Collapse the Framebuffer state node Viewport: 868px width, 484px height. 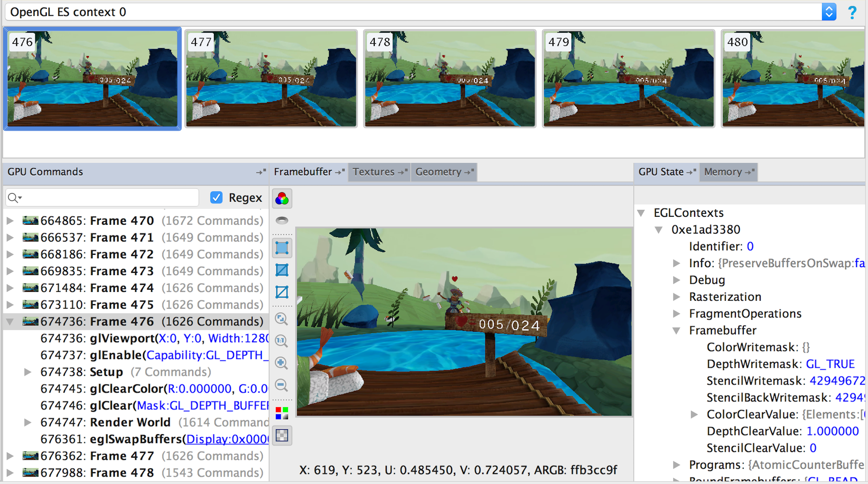click(x=676, y=330)
